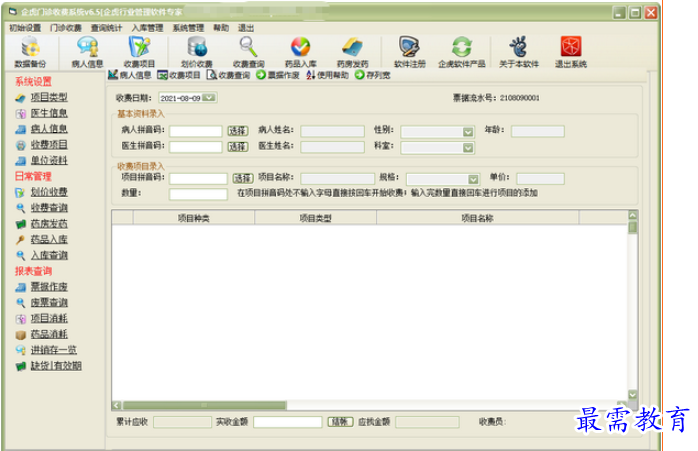
Task: Expand the 收费日期 date dropdown
Action: coord(209,98)
